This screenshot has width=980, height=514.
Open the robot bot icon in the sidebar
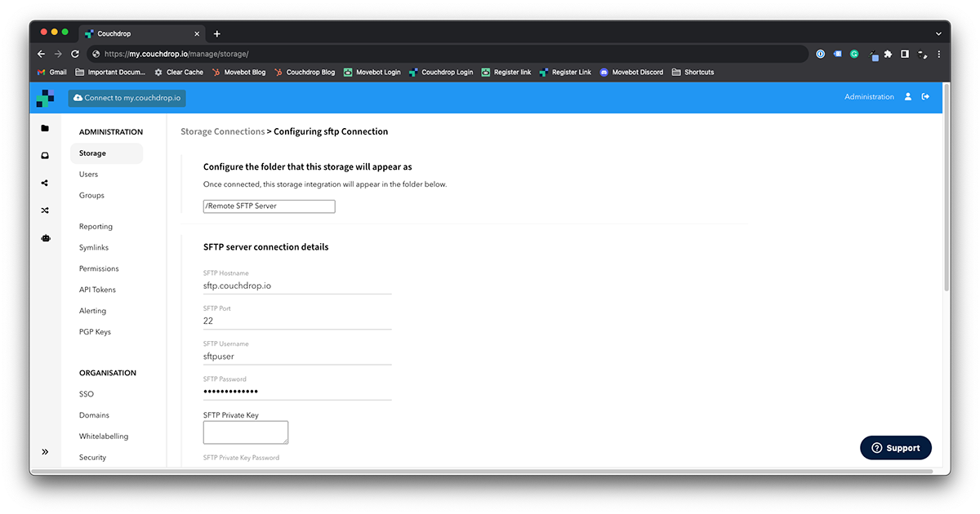pos(45,237)
